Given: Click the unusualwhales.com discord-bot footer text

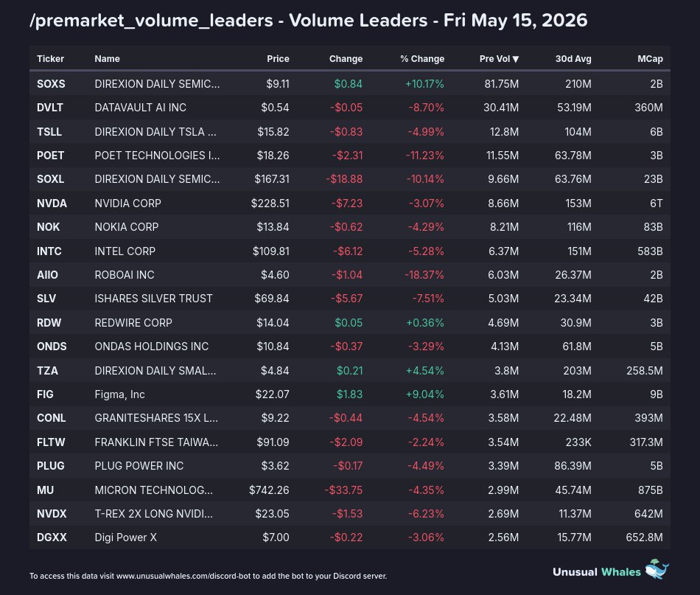Looking at the screenshot, I should coord(208,576).
